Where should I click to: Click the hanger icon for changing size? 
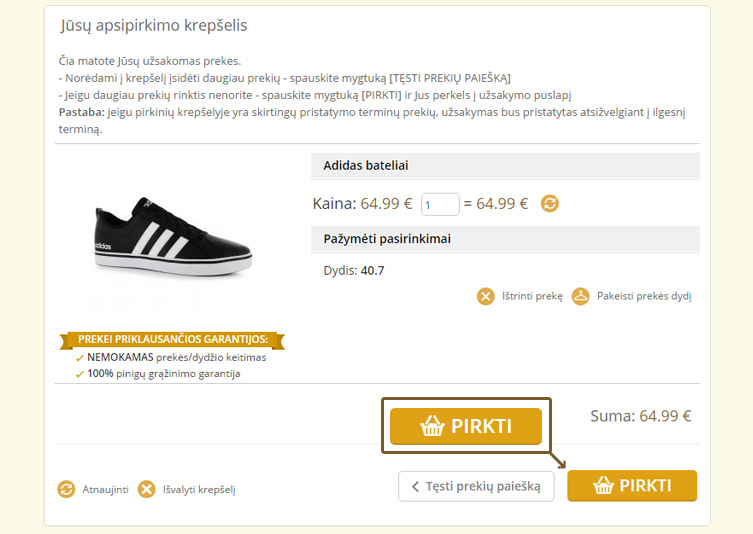pyautogui.click(x=581, y=296)
